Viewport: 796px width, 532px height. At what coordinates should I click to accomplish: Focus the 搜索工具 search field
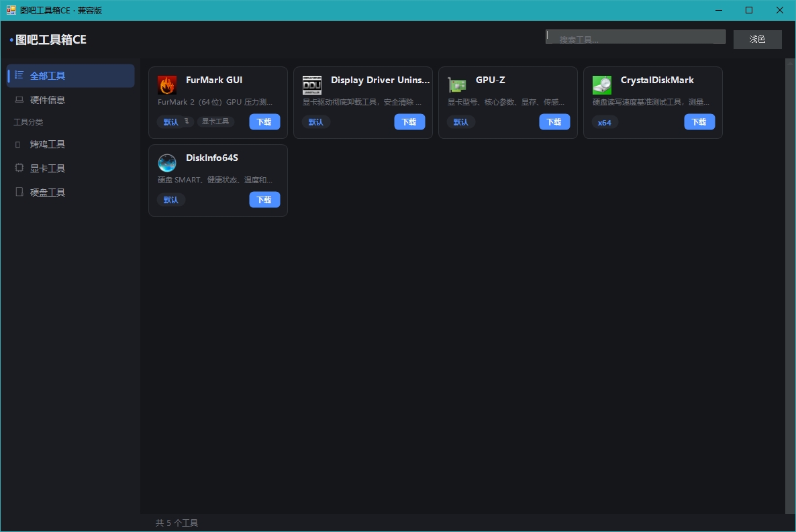pos(636,36)
